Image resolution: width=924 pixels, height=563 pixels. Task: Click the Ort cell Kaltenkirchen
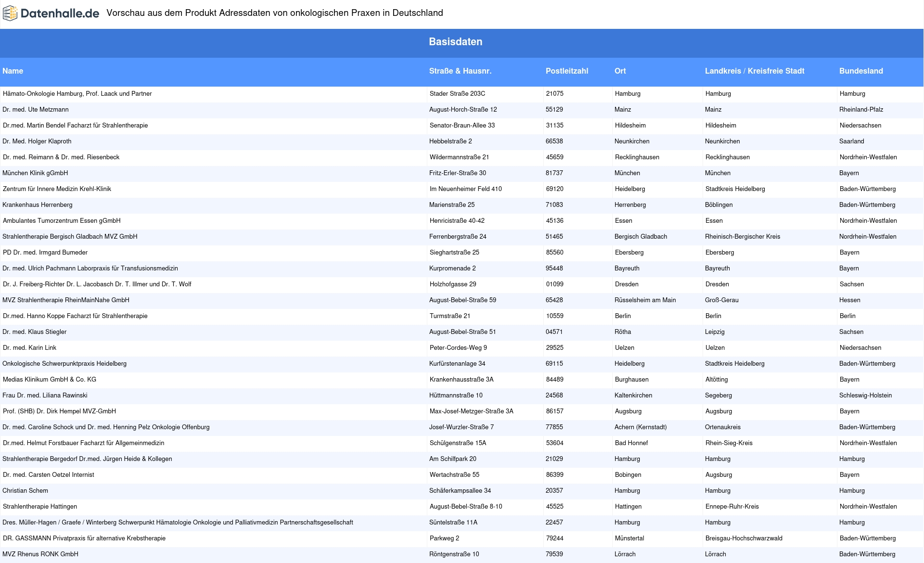[x=633, y=396]
